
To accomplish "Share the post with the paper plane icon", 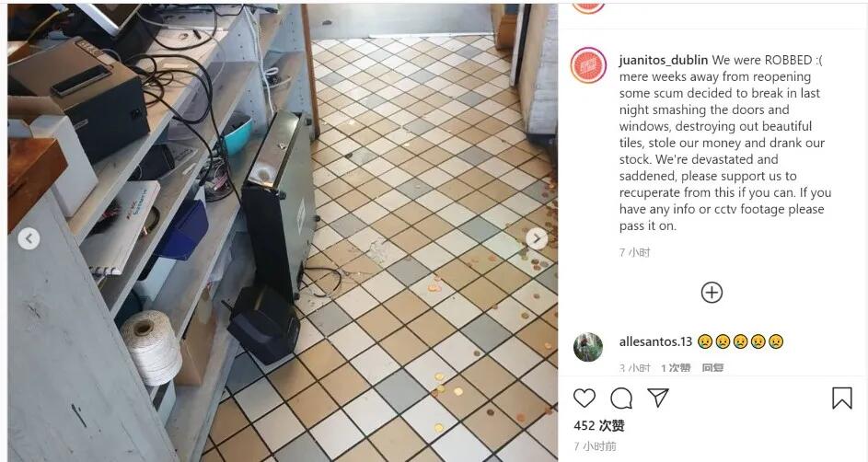I will tap(658, 398).
